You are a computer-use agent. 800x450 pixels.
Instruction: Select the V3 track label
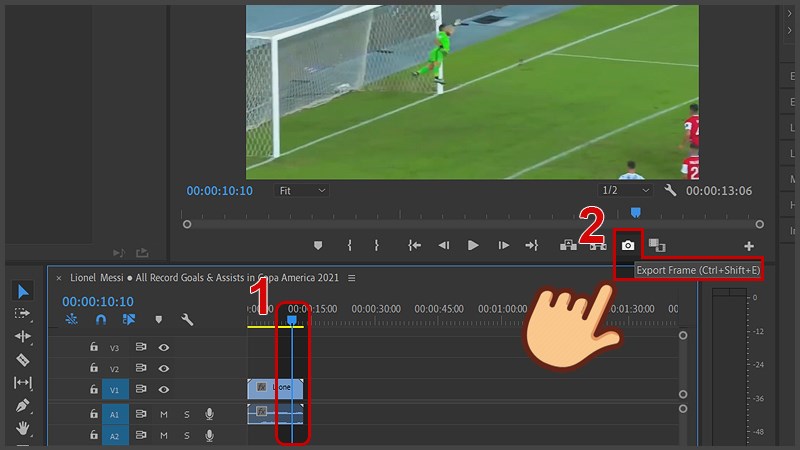[x=114, y=348]
